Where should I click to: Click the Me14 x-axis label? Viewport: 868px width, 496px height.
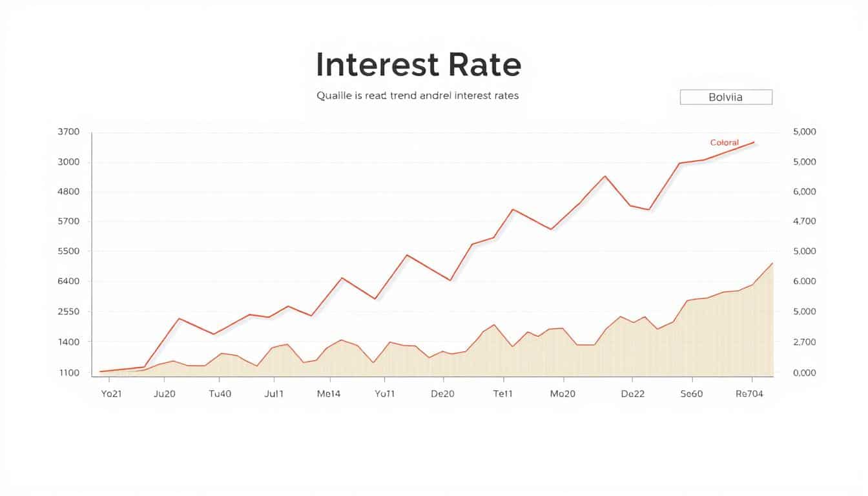[x=329, y=393]
